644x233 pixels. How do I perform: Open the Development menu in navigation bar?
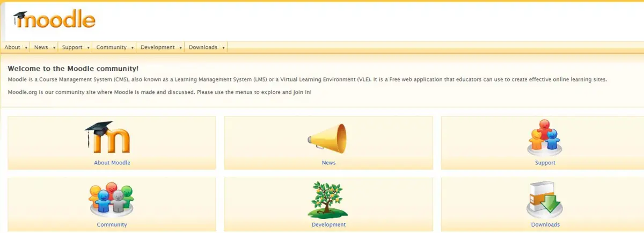(157, 47)
